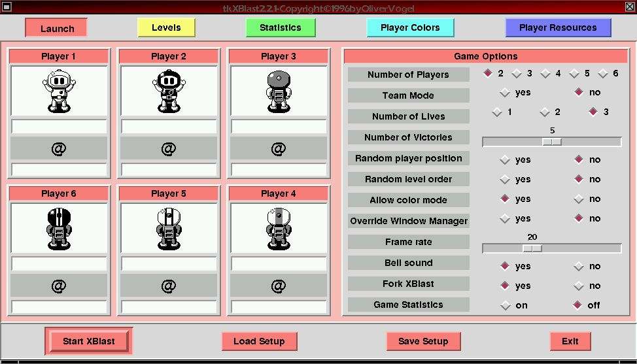Screen dimensions: 637x364
Task: Click Player 4 name input field
Action: (279, 264)
